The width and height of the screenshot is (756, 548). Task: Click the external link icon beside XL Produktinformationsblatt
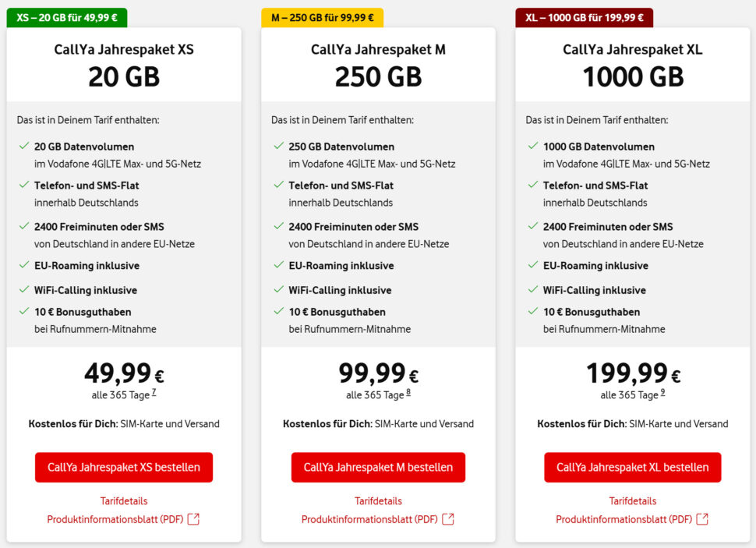click(x=702, y=518)
